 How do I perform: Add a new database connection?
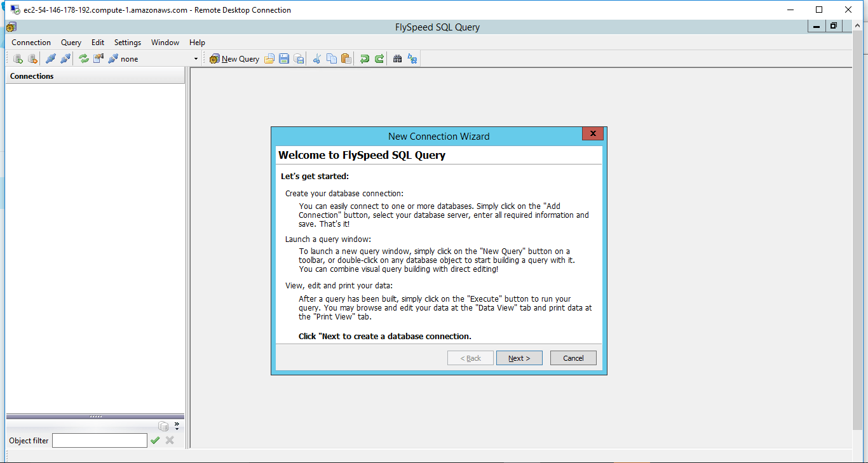[x=18, y=58]
